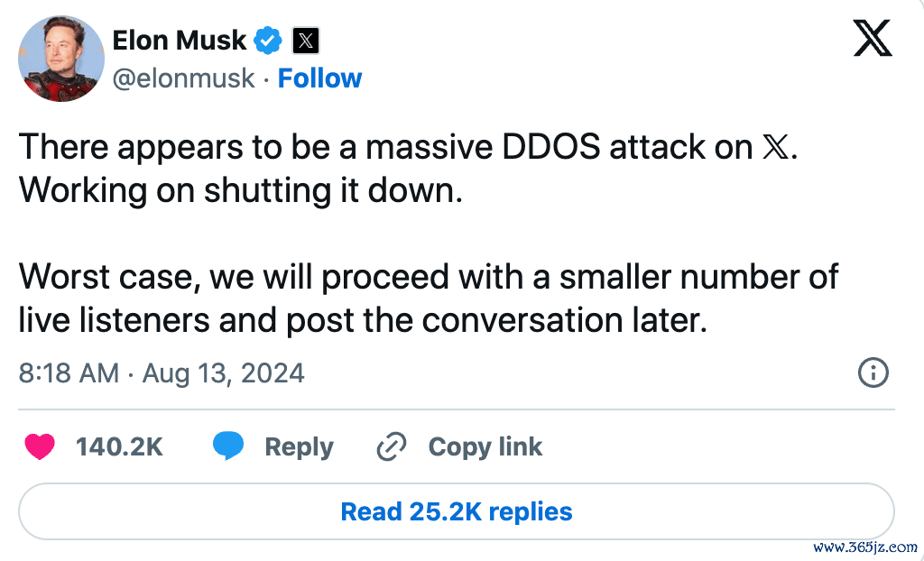Click the 140.2K likes count

119,446
